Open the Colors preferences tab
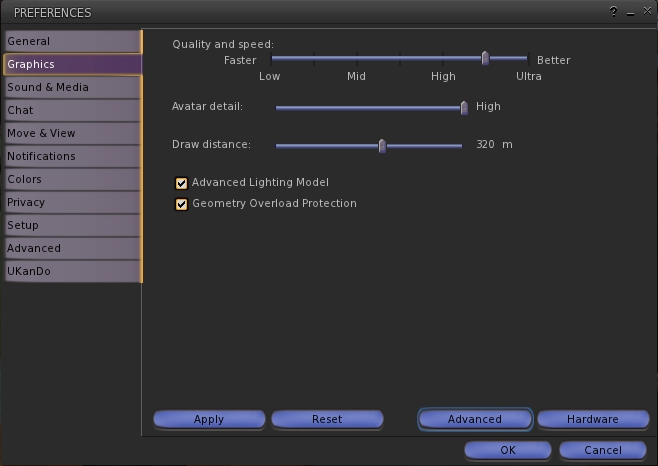 pos(72,179)
